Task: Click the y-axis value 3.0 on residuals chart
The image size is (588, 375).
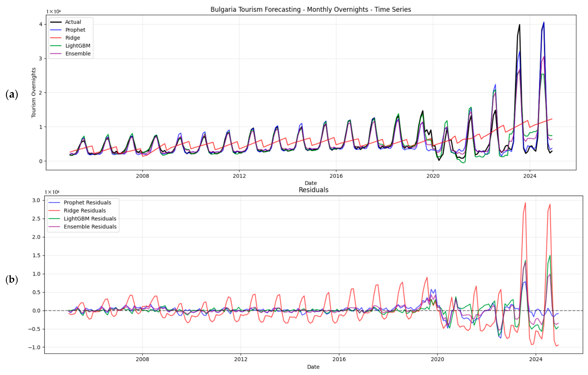Action: (x=36, y=200)
